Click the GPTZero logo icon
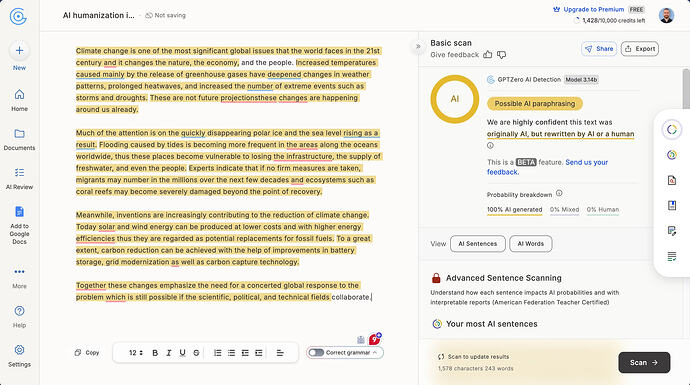 click(18, 17)
